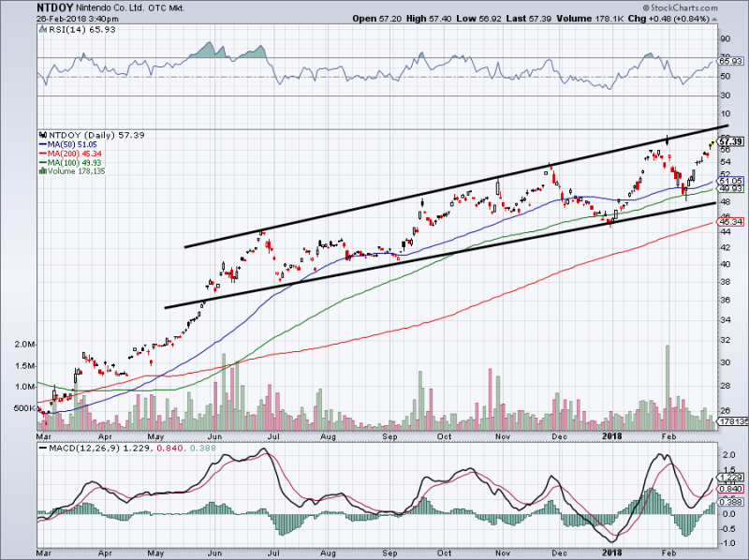The image size is (749, 560).
Task: Select the Feb label on the date axis
Action: coord(670,436)
